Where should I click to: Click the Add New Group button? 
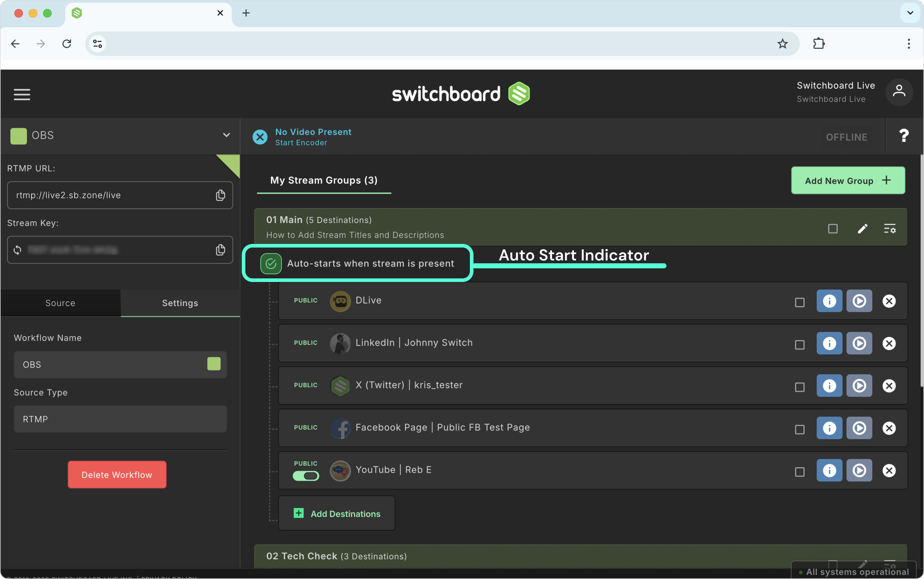pos(848,180)
